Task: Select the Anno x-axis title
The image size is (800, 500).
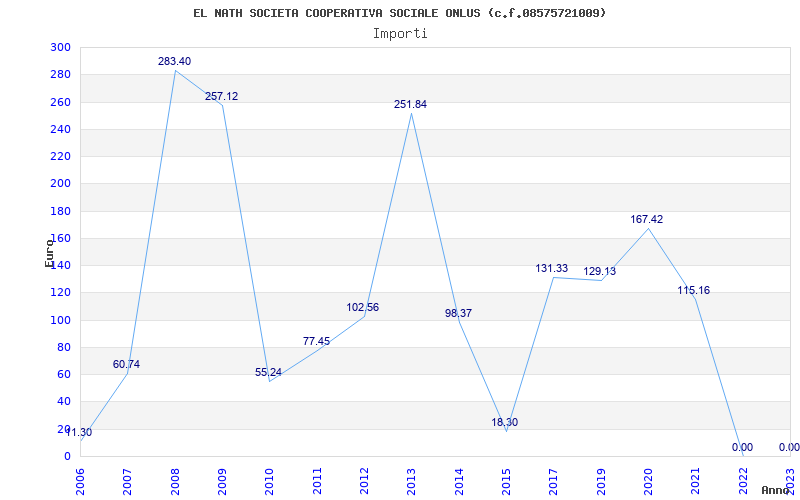Action: point(776,490)
